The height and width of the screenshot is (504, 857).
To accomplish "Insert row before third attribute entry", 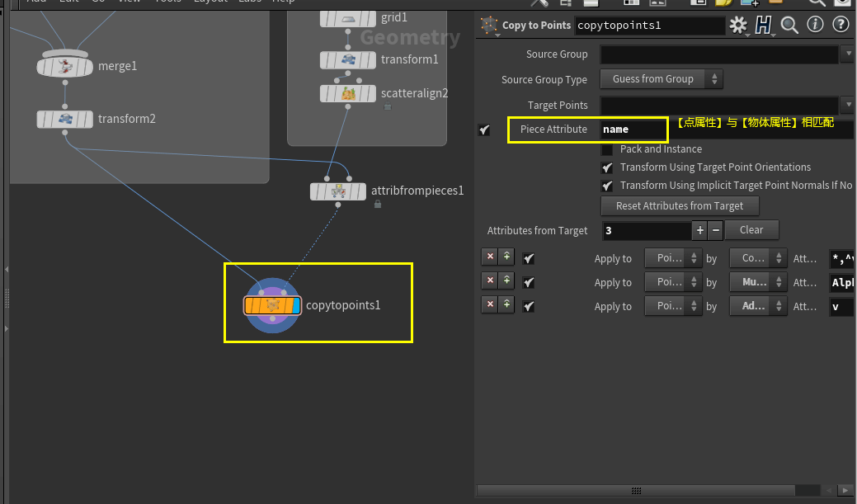I will (x=506, y=304).
